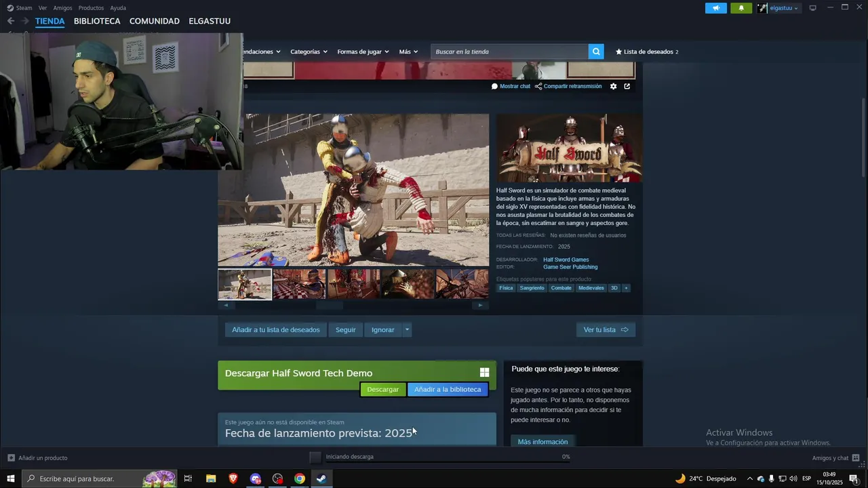Image resolution: width=868 pixels, height=488 pixels.
Task: Select the Combate tag
Action: click(x=561, y=288)
